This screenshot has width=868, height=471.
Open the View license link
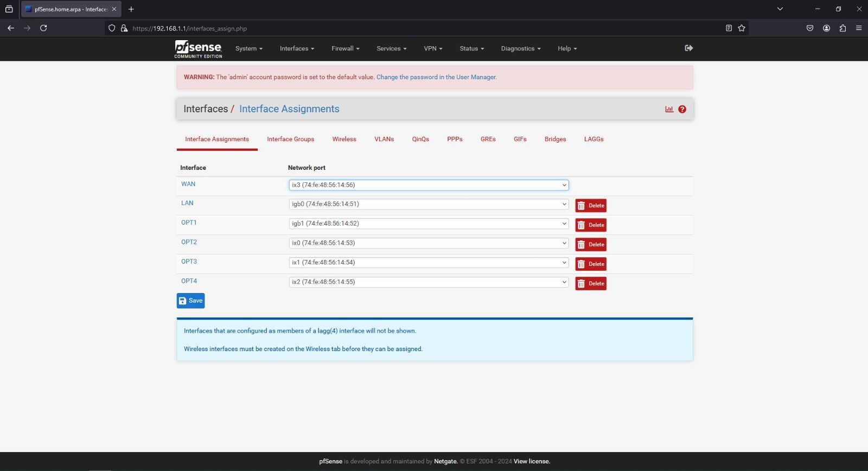532,462
